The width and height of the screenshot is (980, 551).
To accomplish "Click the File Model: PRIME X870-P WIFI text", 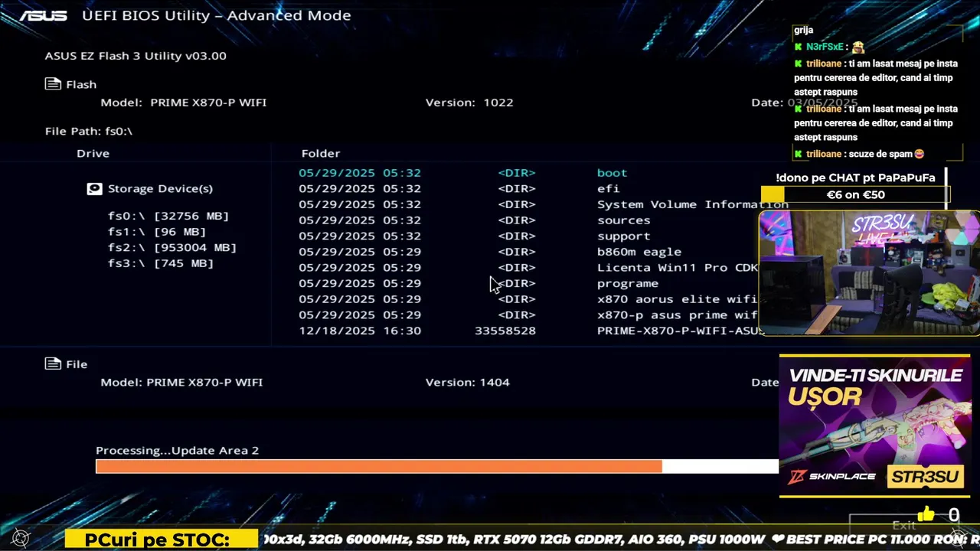I will [x=181, y=382].
